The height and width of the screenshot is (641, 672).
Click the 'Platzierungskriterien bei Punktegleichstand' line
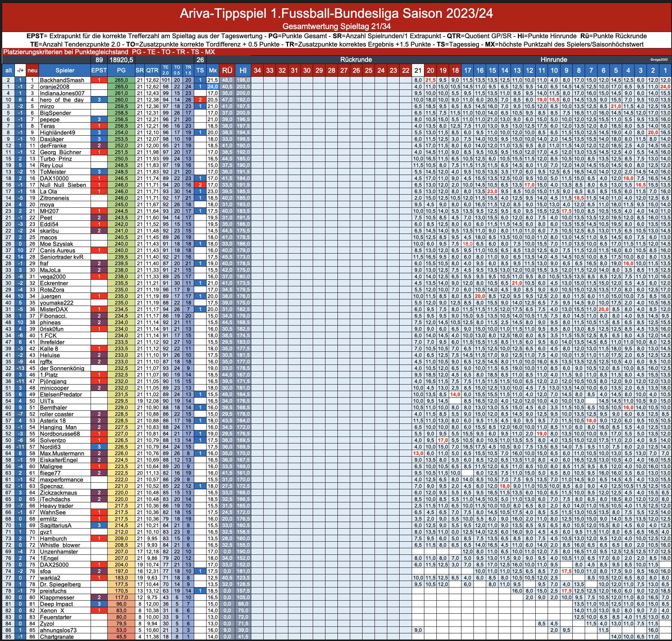[109, 52]
